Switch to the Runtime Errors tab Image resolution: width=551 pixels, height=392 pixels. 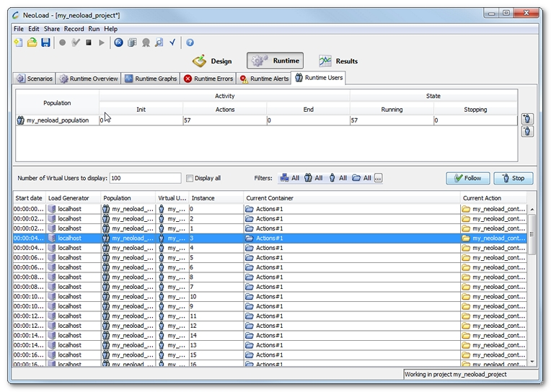pos(208,79)
